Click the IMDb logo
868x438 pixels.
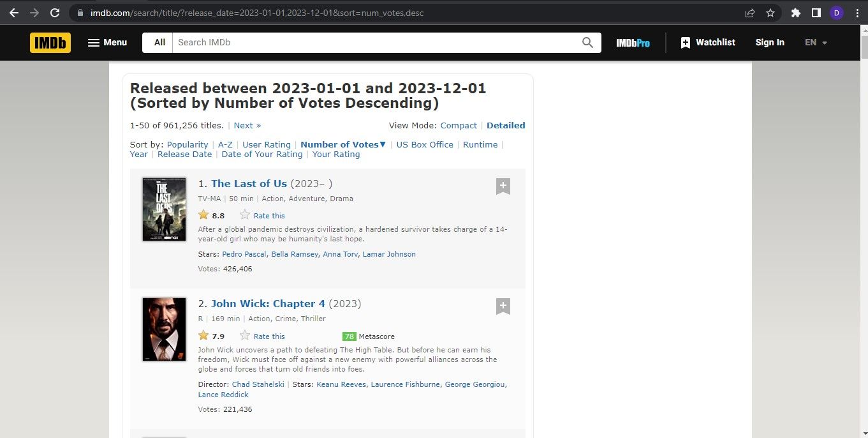(50, 42)
